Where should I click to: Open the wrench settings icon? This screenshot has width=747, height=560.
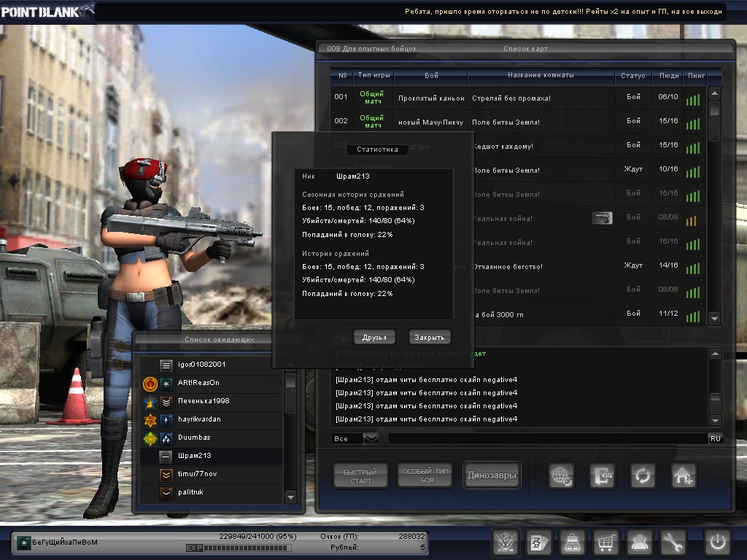coord(672,542)
